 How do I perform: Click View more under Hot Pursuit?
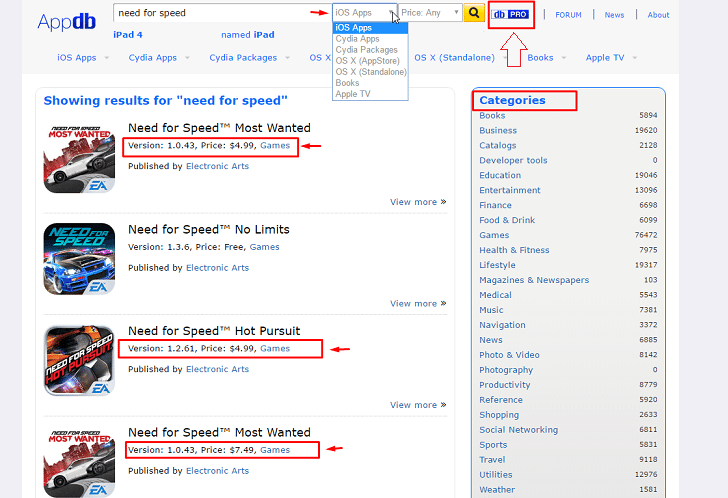pyautogui.click(x=418, y=405)
